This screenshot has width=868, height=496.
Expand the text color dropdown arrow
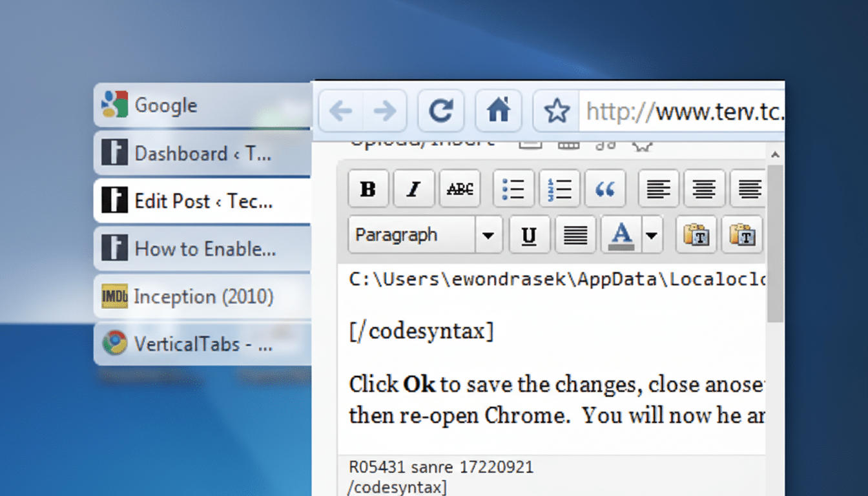(x=652, y=234)
